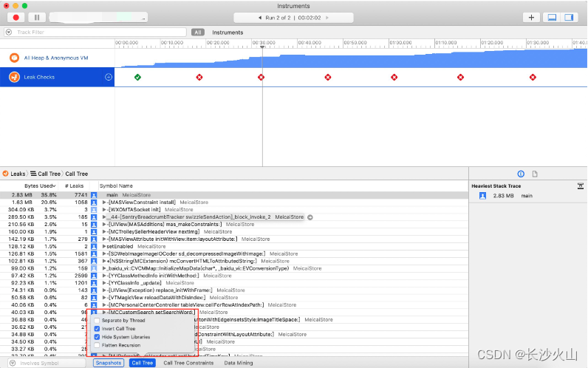
Task: Click the leak marker near 01:00
Action: click(394, 78)
